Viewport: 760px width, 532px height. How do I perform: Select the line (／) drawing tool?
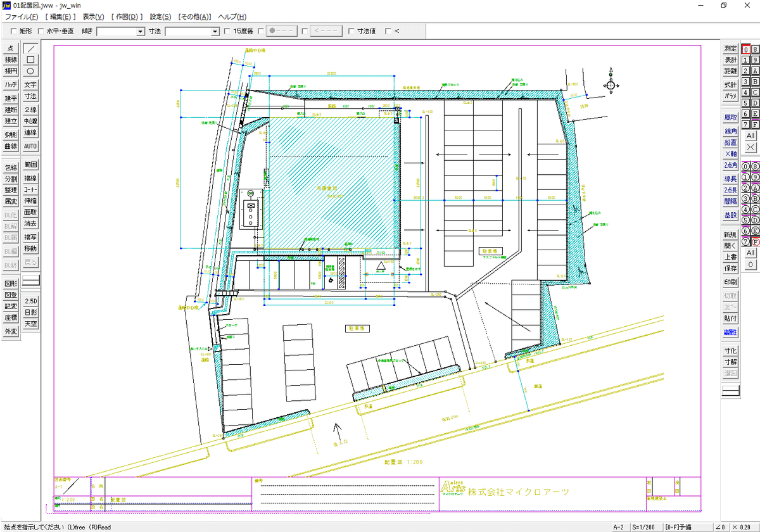pos(30,48)
